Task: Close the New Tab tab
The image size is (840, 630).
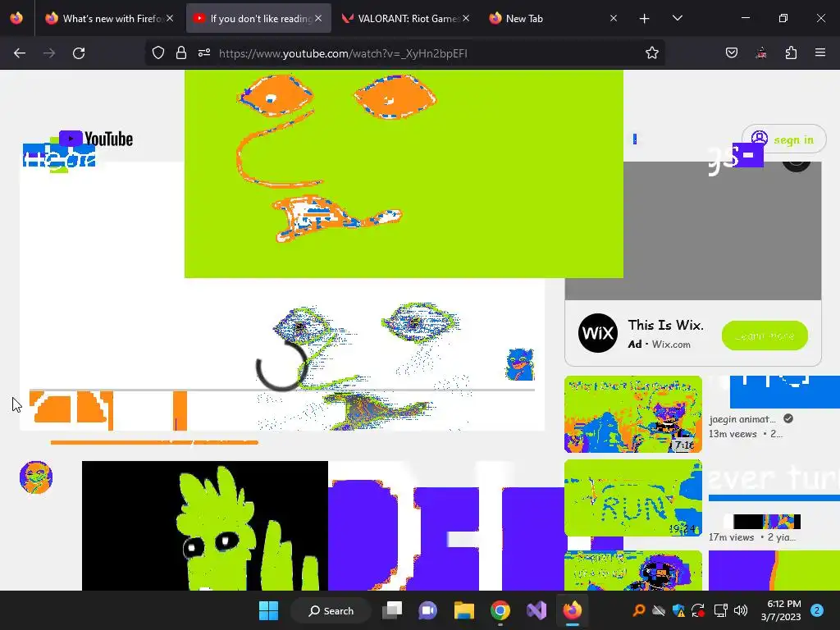Action: coord(614,18)
